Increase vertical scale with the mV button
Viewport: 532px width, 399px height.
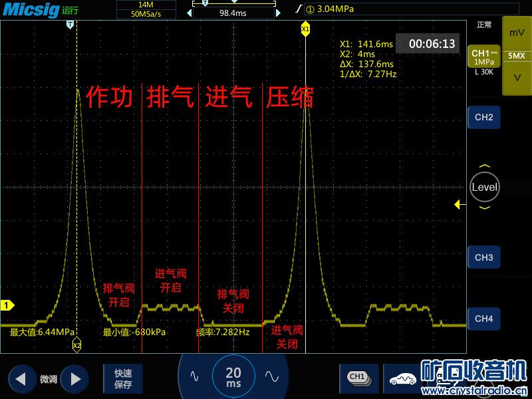pyautogui.click(x=517, y=33)
